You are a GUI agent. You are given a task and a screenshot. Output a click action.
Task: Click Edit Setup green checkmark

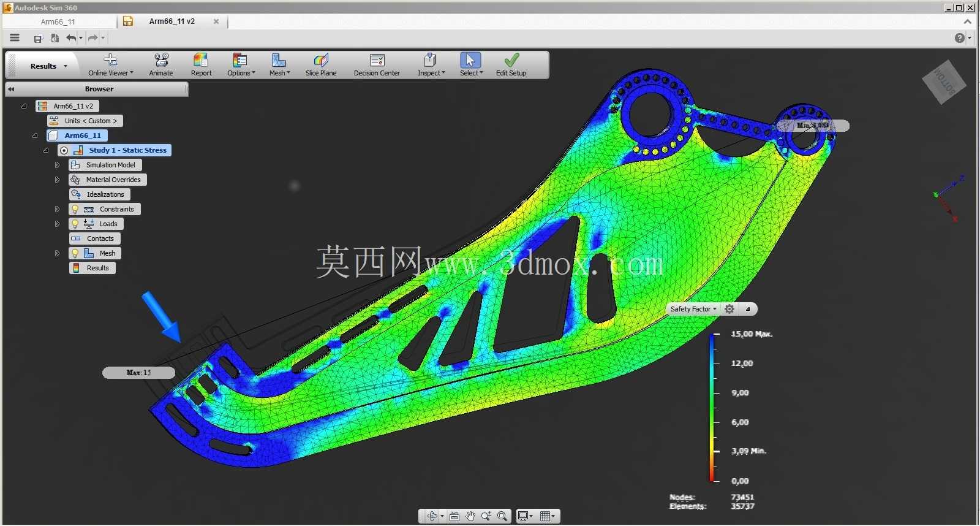click(511, 65)
